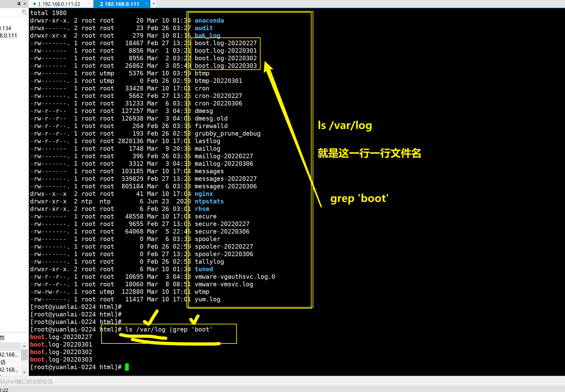
Task: Click the 'vmware-vmsvc.log' file name
Action: [224, 284]
